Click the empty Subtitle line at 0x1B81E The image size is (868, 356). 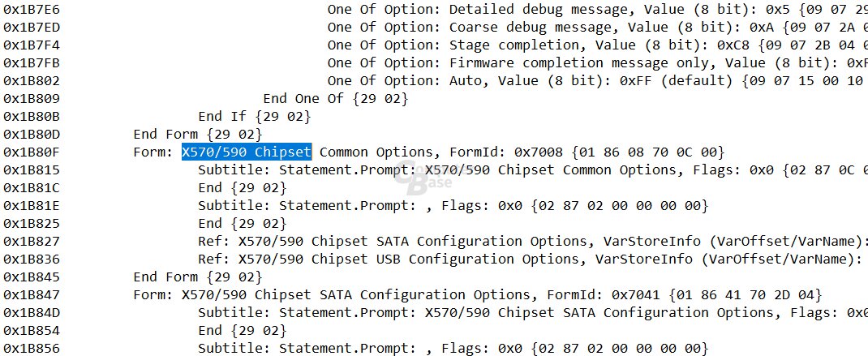[x=453, y=205]
